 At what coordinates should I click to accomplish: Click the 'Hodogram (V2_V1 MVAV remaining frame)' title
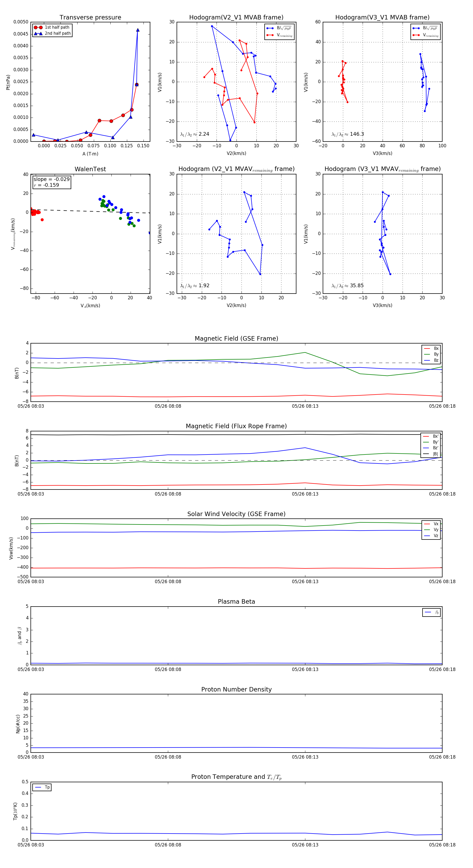236,169
